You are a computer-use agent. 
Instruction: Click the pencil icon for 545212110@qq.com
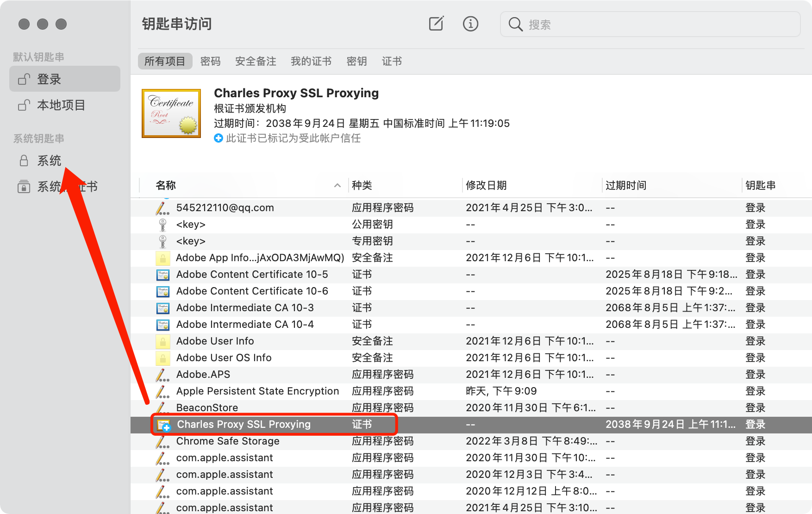click(x=162, y=208)
